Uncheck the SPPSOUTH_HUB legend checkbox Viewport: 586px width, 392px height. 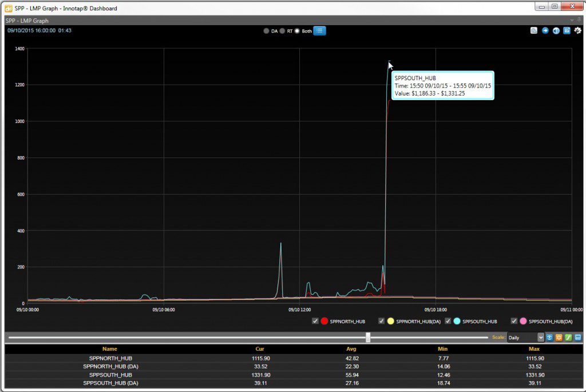coord(448,321)
